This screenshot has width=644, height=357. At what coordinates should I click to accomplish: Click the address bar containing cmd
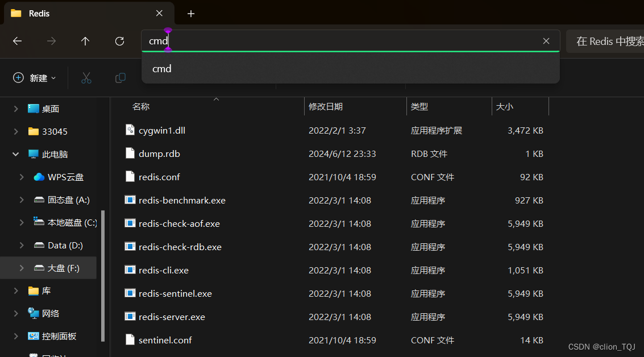(x=350, y=41)
